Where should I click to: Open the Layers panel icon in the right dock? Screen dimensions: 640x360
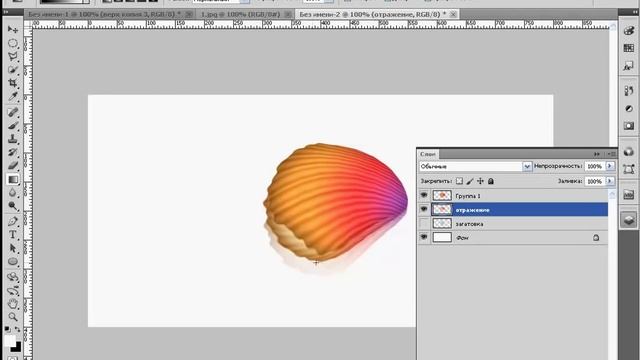pyautogui.click(x=629, y=220)
